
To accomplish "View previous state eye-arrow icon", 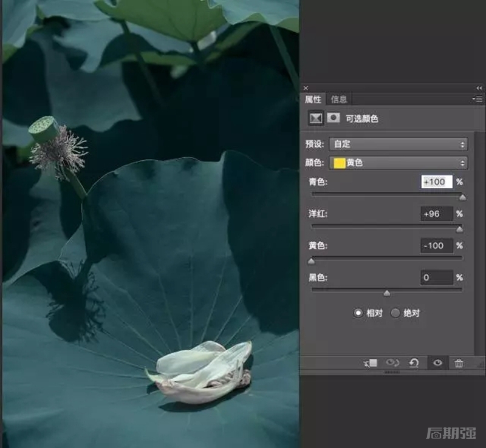I will tap(392, 362).
